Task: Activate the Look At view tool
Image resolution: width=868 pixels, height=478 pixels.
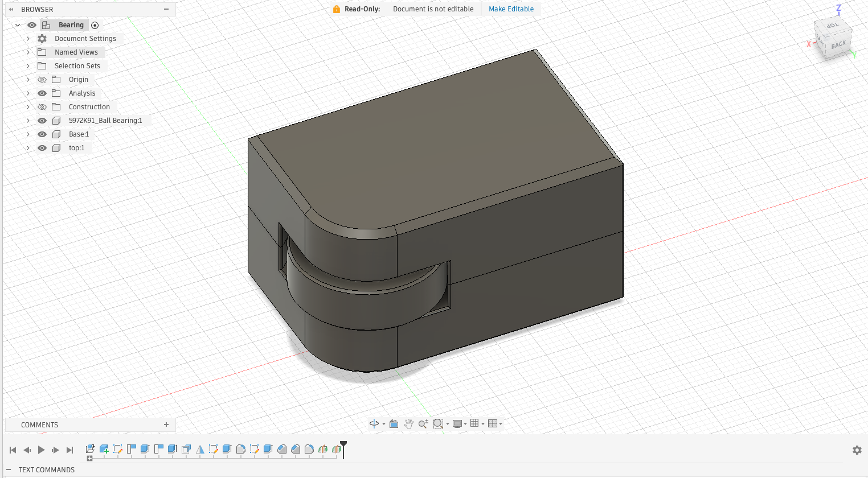Action: tap(394, 423)
